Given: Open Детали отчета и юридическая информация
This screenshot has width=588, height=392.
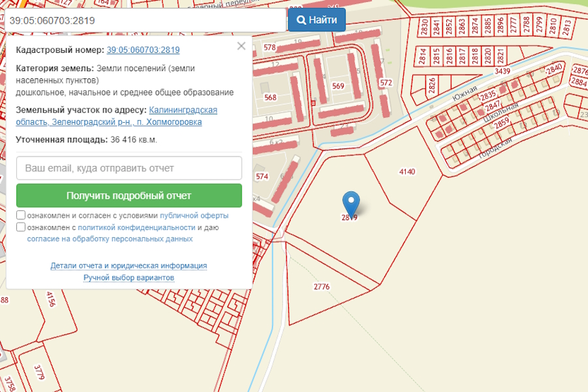Looking at the screenshot, I should click(x=129, y=266).
